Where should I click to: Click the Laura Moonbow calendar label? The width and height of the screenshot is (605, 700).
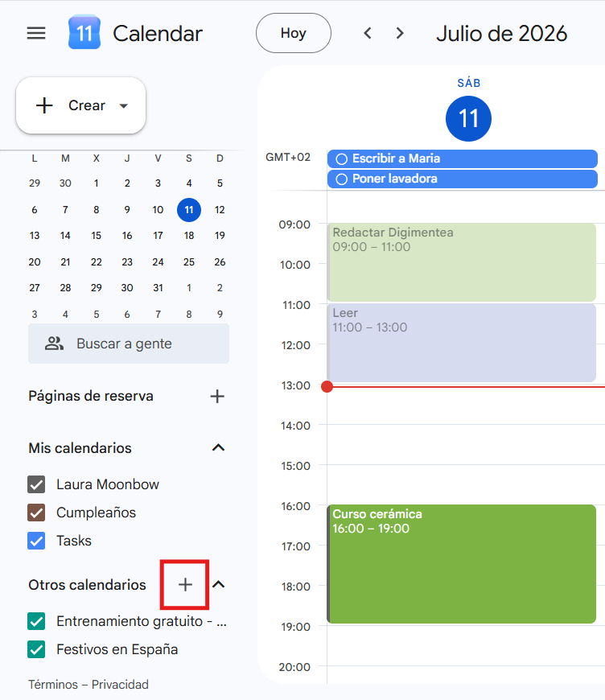click(108, 484)
